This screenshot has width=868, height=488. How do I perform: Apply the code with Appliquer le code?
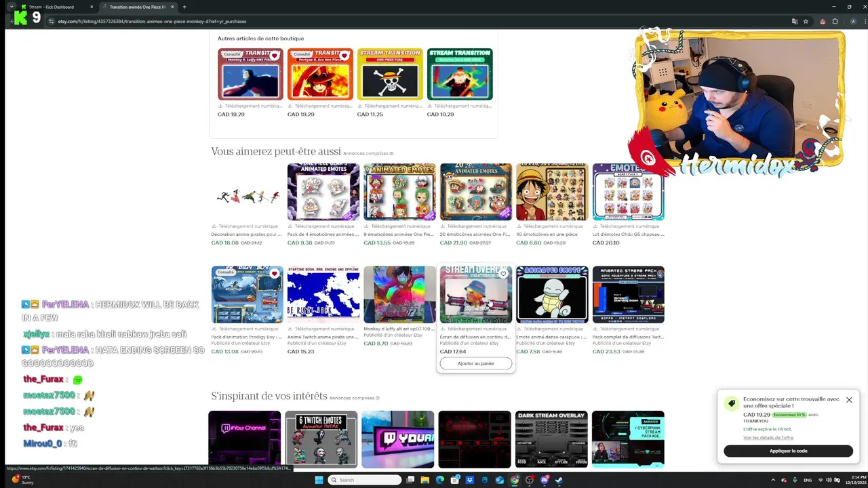point(788,451)
